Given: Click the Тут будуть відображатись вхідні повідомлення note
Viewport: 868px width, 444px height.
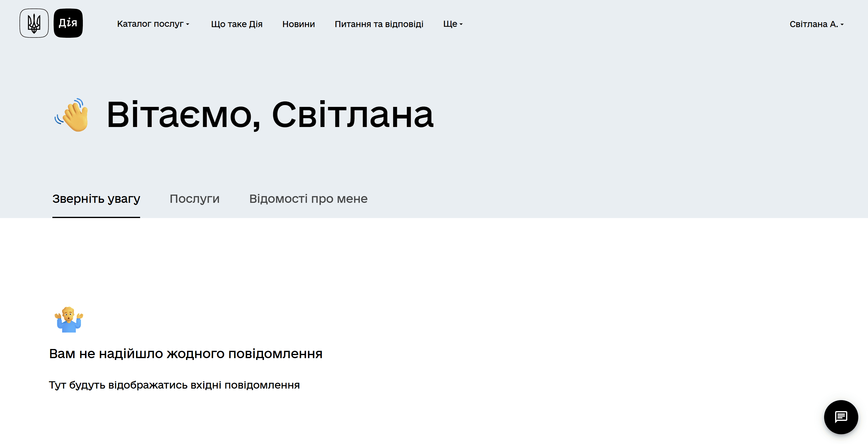Looking at the screenshot, I should (174, 385).
